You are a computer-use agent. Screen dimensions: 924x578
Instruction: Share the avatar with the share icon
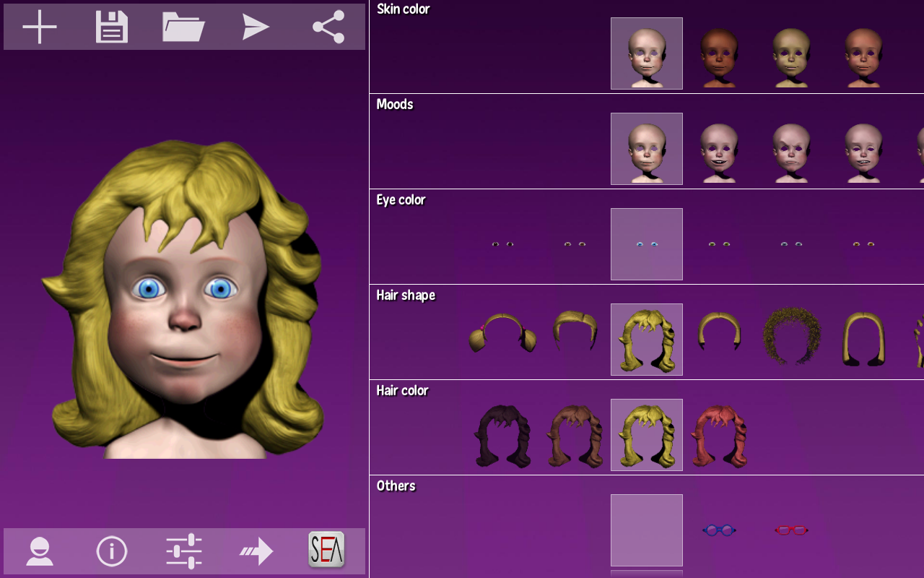tap(328, 27)
